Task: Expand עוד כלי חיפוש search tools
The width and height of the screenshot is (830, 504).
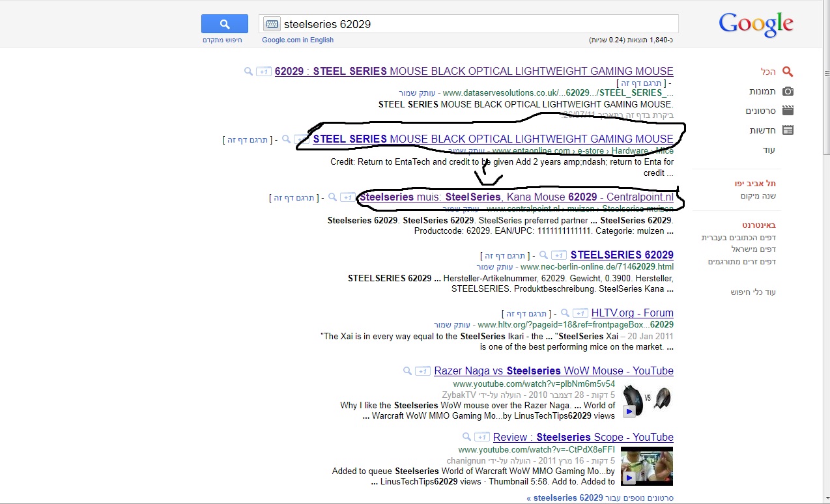Action: point(753,292)
